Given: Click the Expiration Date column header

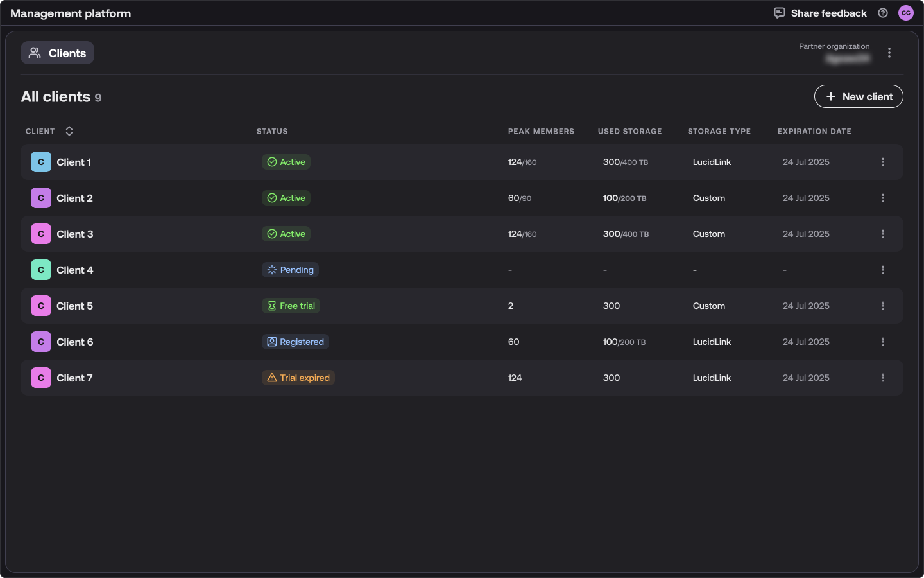Looking at the screenshot, I should pos(814,131).
